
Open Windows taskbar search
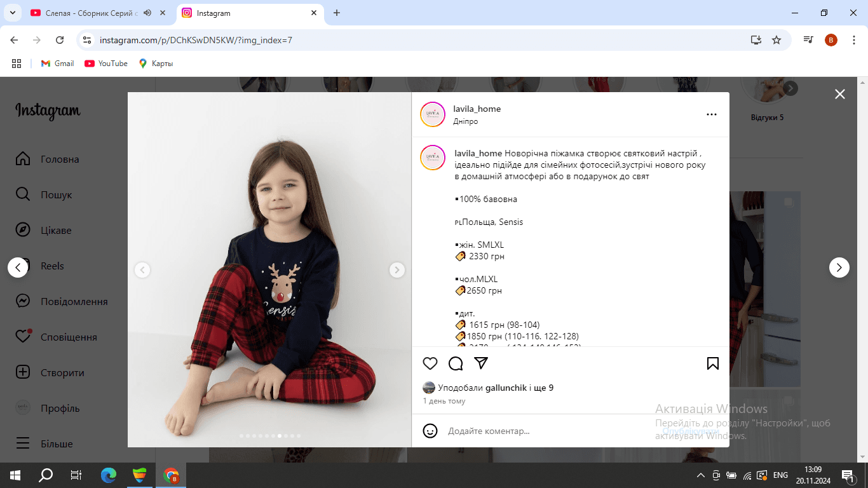46,475
